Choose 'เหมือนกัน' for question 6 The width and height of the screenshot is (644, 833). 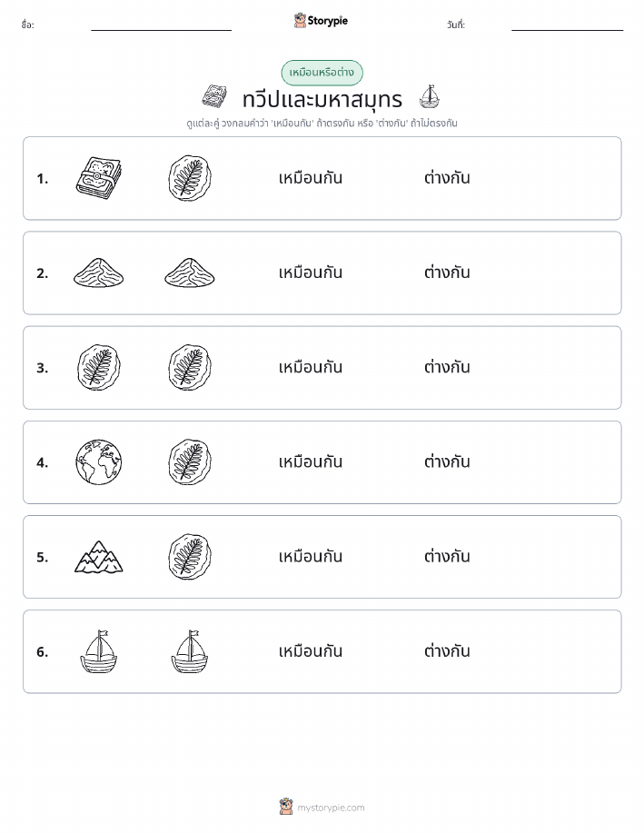click(x=311, y=651)
